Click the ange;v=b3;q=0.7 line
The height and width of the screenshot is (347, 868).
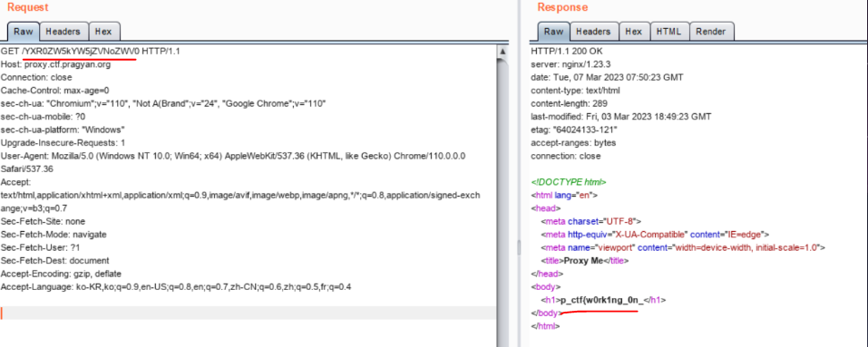34,208
